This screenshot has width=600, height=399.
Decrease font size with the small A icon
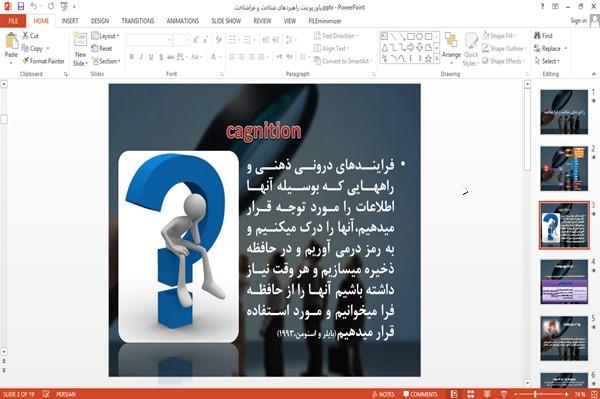coord(206,40)
